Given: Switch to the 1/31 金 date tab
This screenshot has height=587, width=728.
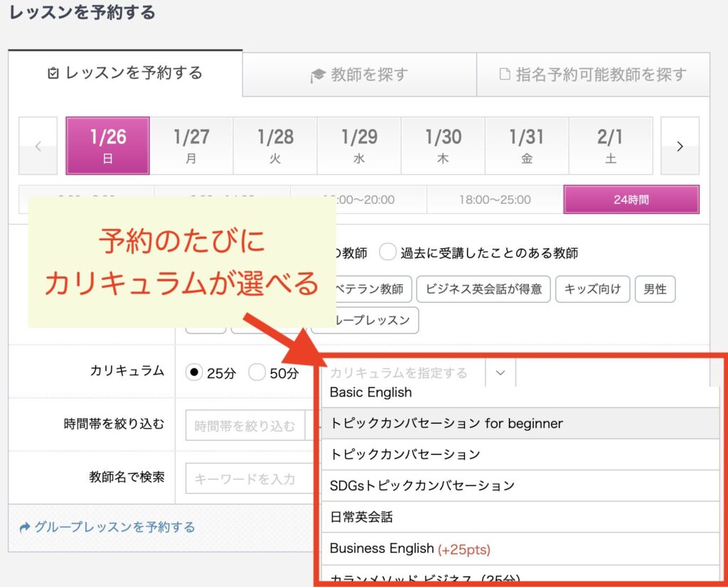Looking at the screenshot, I should (526, 146).
